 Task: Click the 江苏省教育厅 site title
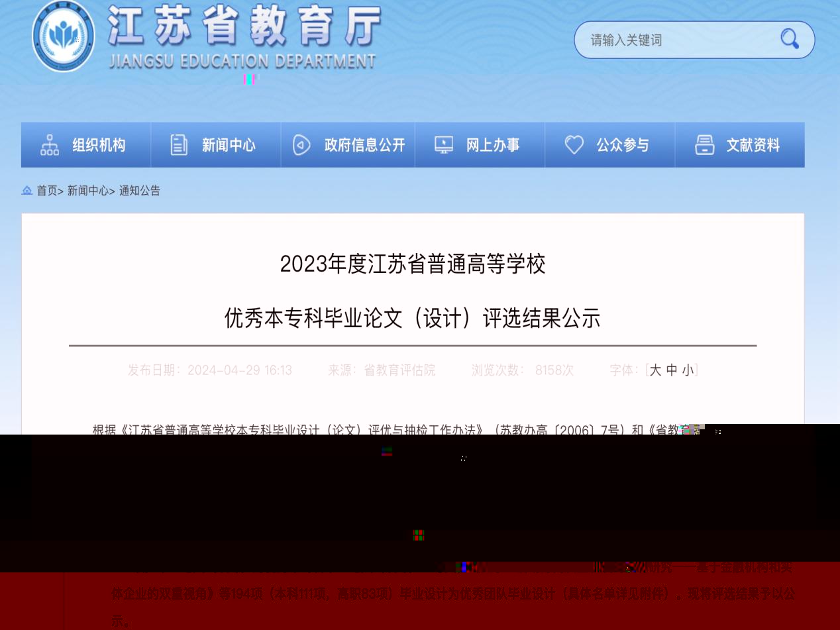tap(244, 26)
